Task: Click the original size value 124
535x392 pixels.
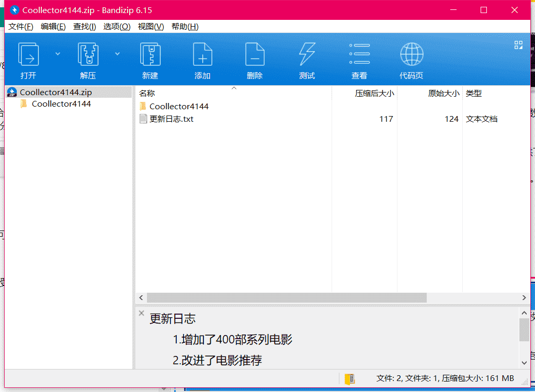Action: (x=451, y=119)
